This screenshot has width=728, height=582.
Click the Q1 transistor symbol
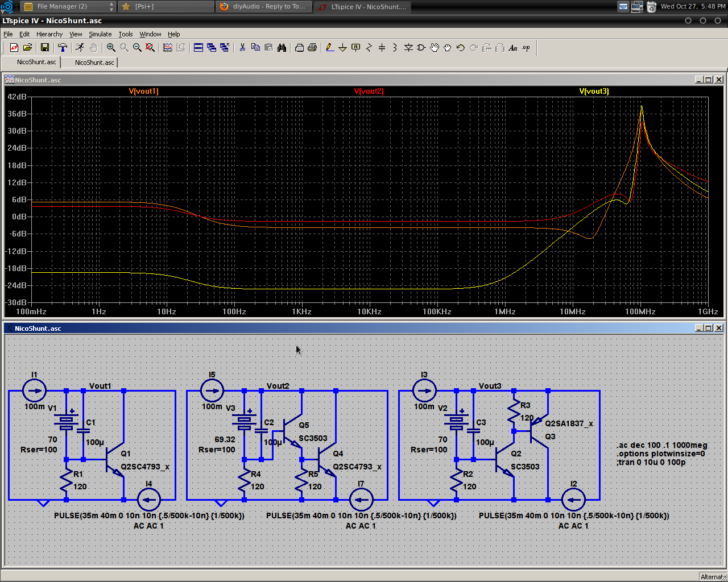click(115, 459)
